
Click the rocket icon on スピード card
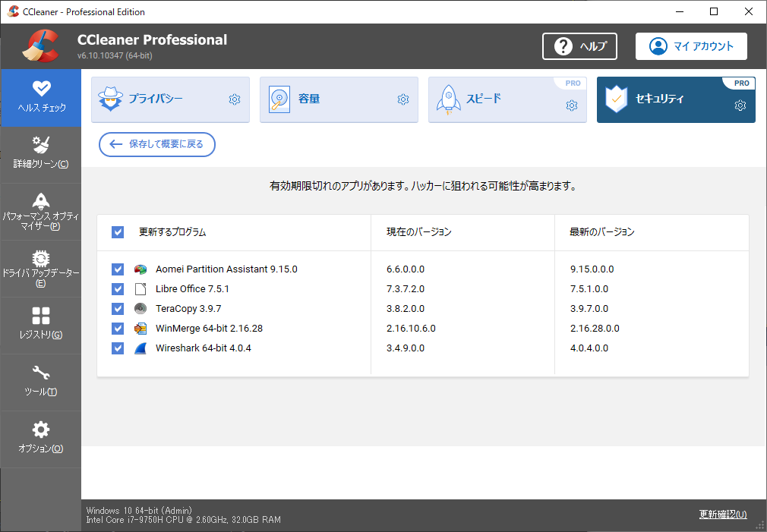(x=448, y=99)
